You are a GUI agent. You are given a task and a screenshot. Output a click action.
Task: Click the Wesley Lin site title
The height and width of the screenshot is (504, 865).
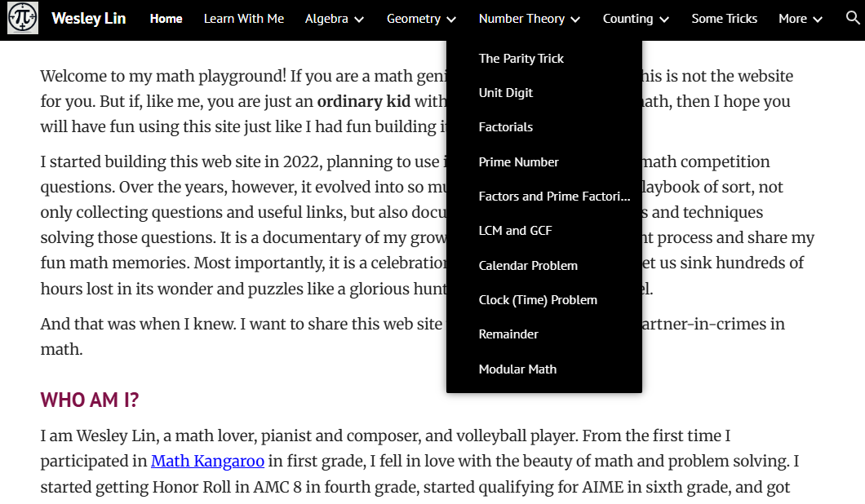pos(88,18)
